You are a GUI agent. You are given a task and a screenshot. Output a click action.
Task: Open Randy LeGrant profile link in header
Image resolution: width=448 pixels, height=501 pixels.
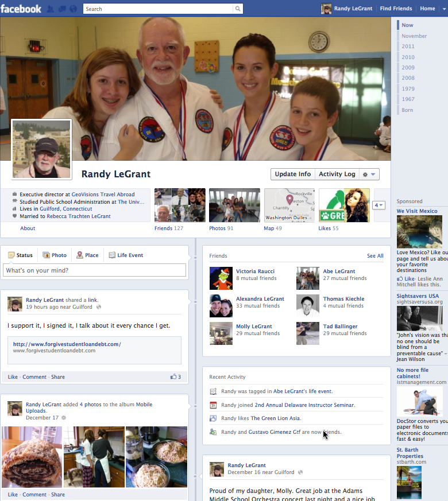pos(347,9)
